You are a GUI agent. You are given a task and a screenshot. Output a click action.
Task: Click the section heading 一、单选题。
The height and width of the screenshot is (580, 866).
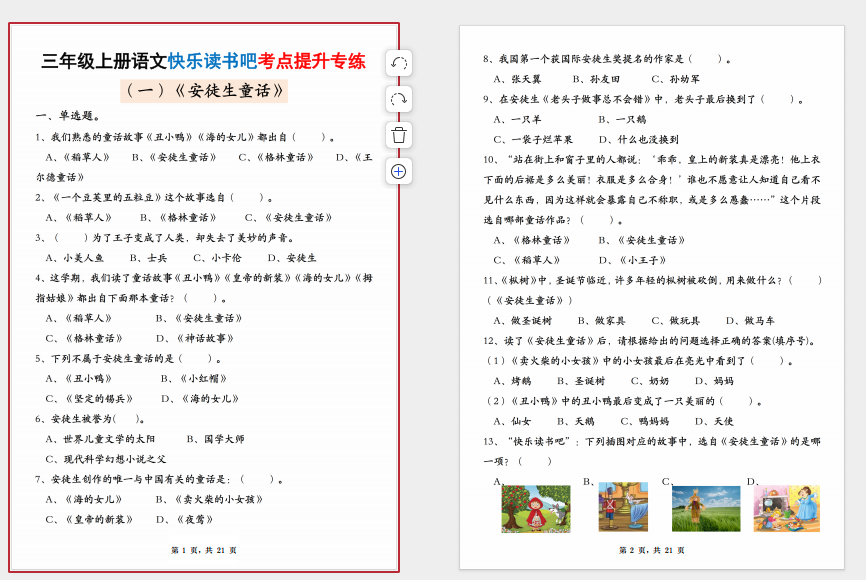[x=68, y=116]
